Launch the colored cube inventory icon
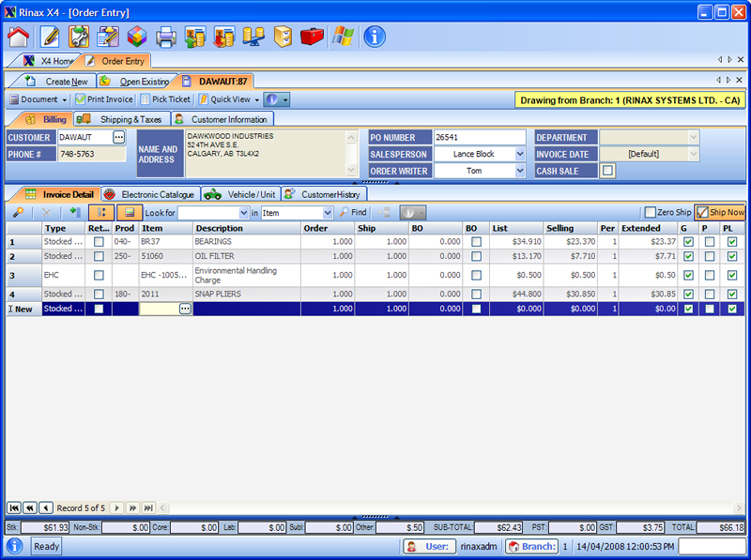The height and width of the screenshot is (560, 751). click(137, 37)
